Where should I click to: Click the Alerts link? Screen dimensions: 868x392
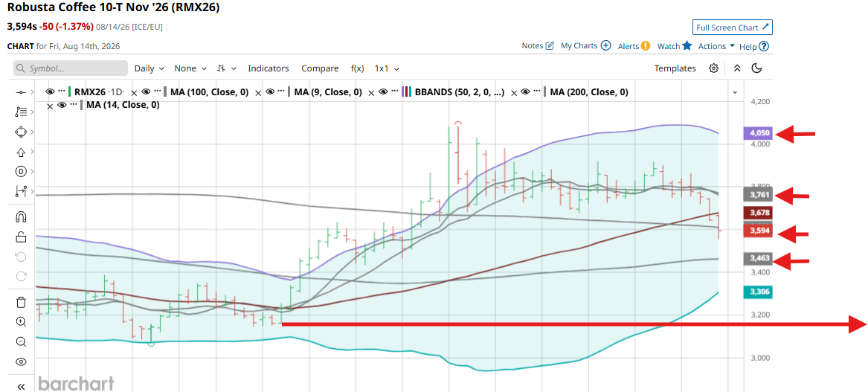pyautogui.click(x=629, y=46)
